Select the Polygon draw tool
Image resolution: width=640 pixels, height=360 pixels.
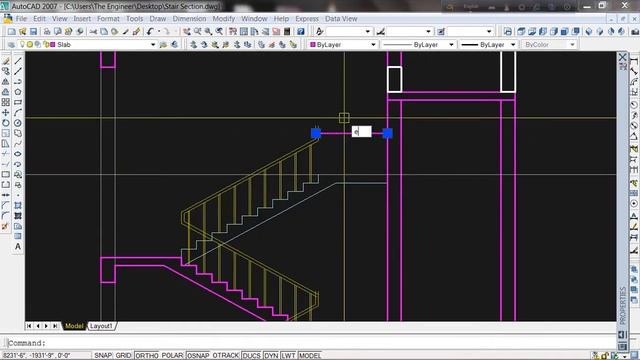pos(18,92)
